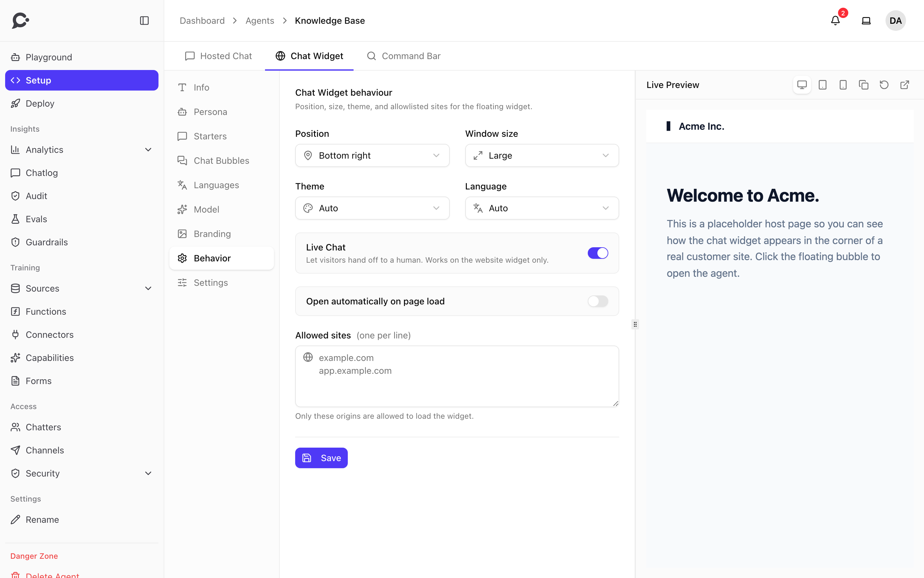Screen dimensions: 924x578
Task: Open the Chat Bubbles settings section
Action: click(221, 161)
